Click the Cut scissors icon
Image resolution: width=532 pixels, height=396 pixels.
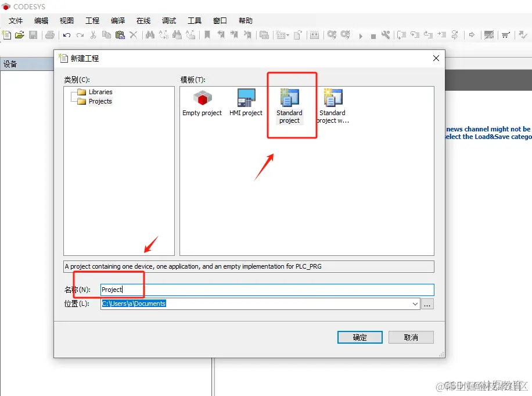[94, 35]
